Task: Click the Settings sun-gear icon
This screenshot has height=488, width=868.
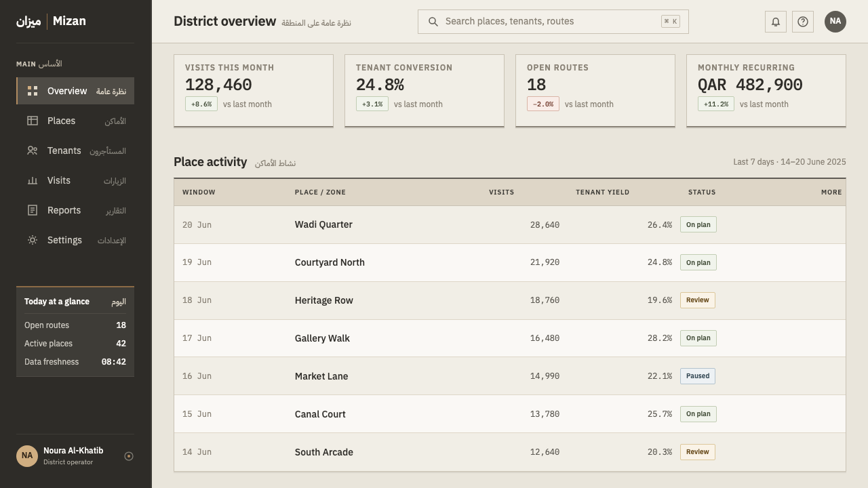Action: [x=33, y=240]
